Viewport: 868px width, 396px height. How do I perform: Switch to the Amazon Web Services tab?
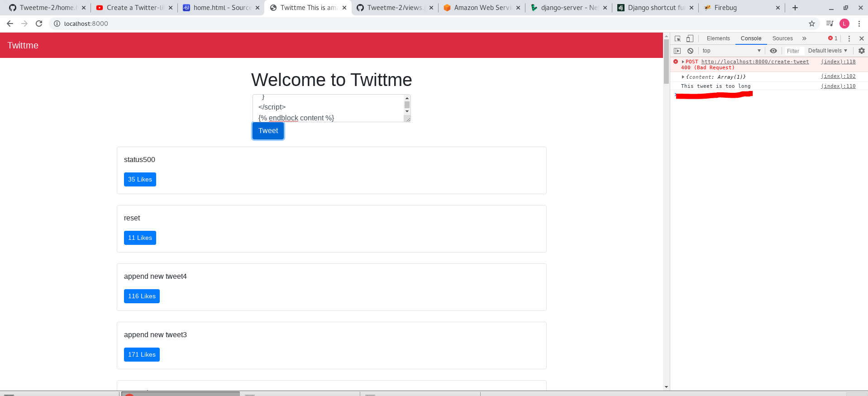[x=482, y=8]
